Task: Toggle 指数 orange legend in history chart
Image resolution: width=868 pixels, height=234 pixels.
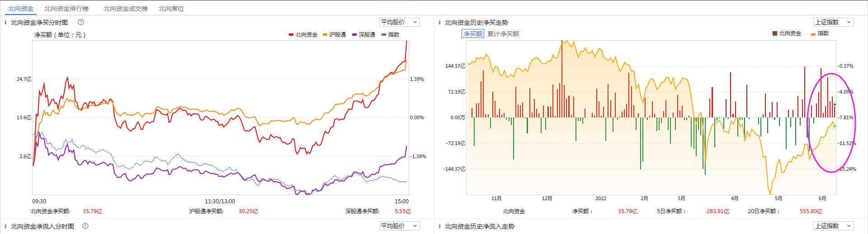Action: (820, 33)
